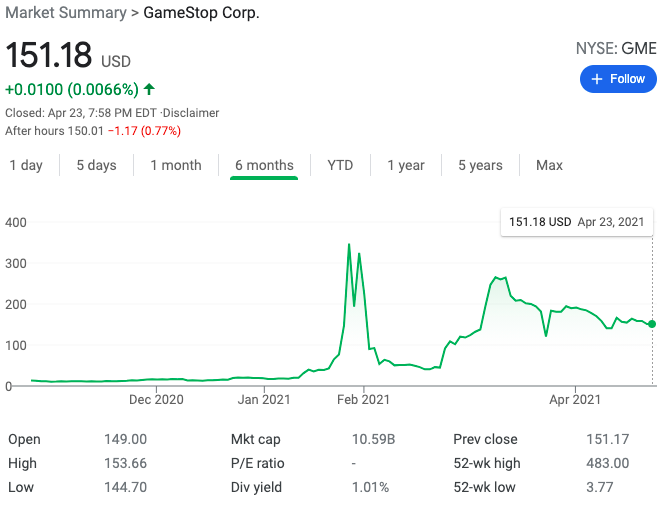
Task: Open the Disclaimer link
Action: [x=191, y=113]
